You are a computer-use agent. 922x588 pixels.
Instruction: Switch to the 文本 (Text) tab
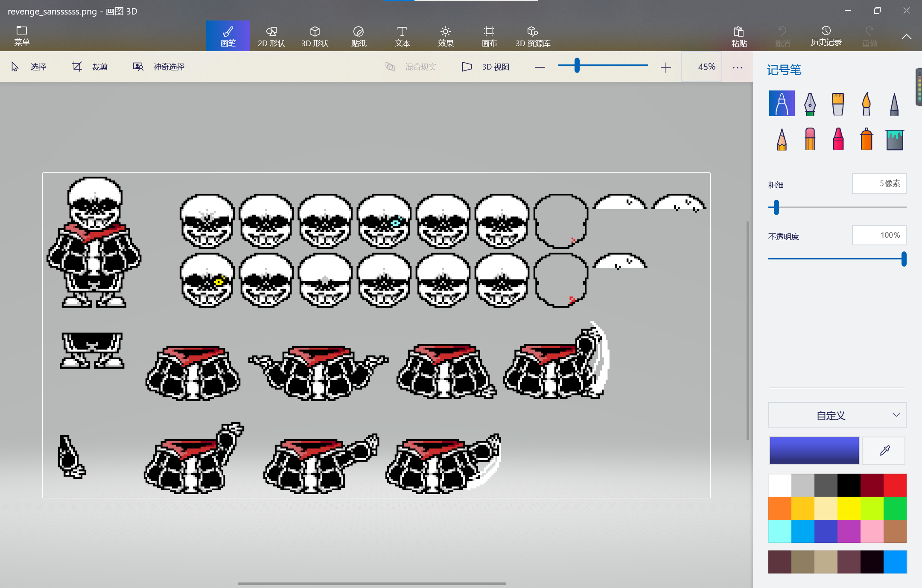pyautogui.click(x=402, y=36)
